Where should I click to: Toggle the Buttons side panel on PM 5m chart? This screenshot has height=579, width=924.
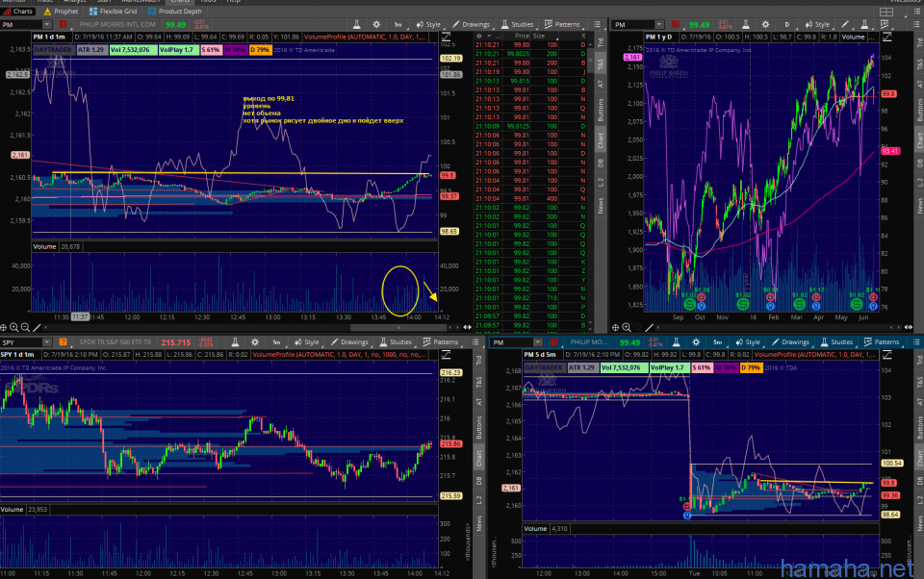pos(919,428)
